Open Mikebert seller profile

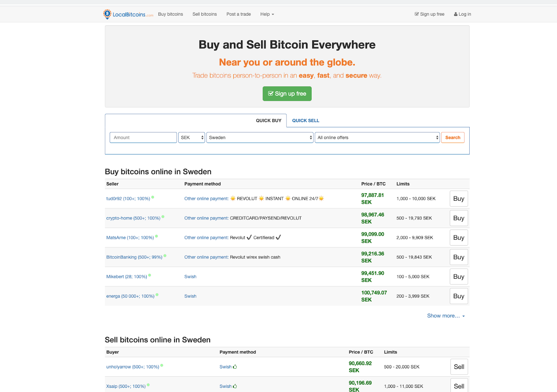point(127,277)
